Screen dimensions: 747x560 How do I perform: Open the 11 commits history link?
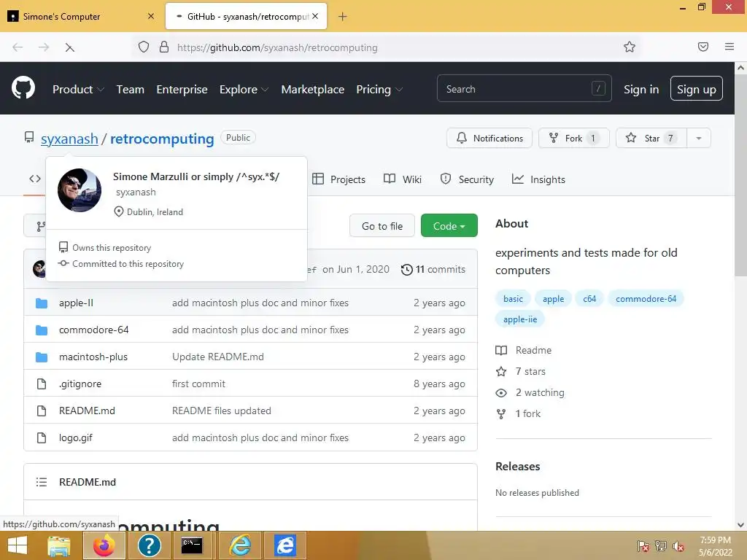point(433,270)
